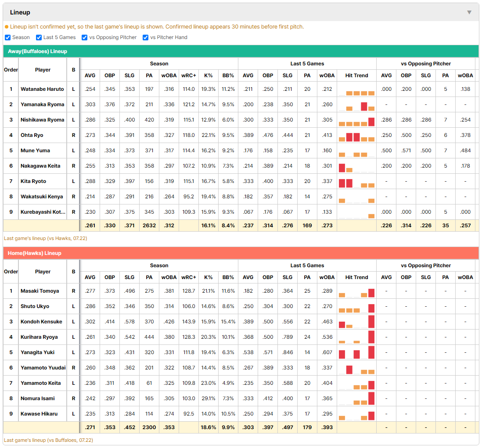Click Nakagawa Keita's hit trend chart
Viewport: 482px width, 448px height.
pyautogui.click(x=356, y=166)
